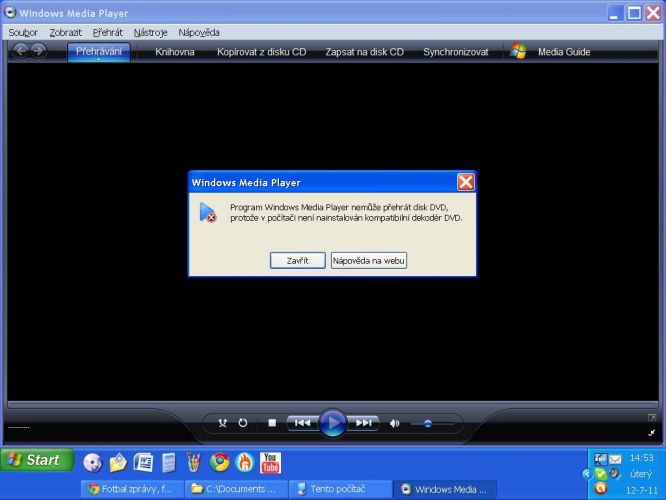Launch the calculator from Quick Launch
This screenshot has width=666, height=500.
169,463
